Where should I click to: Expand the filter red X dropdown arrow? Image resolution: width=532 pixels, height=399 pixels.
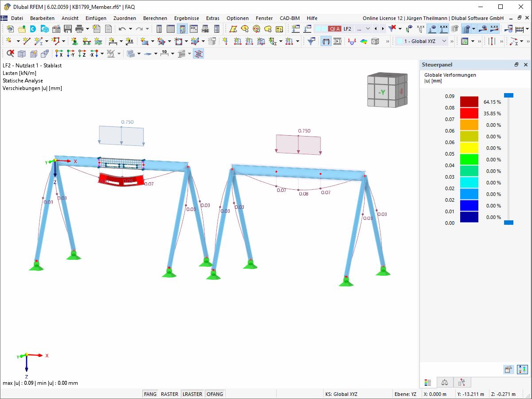coord(400,29)
